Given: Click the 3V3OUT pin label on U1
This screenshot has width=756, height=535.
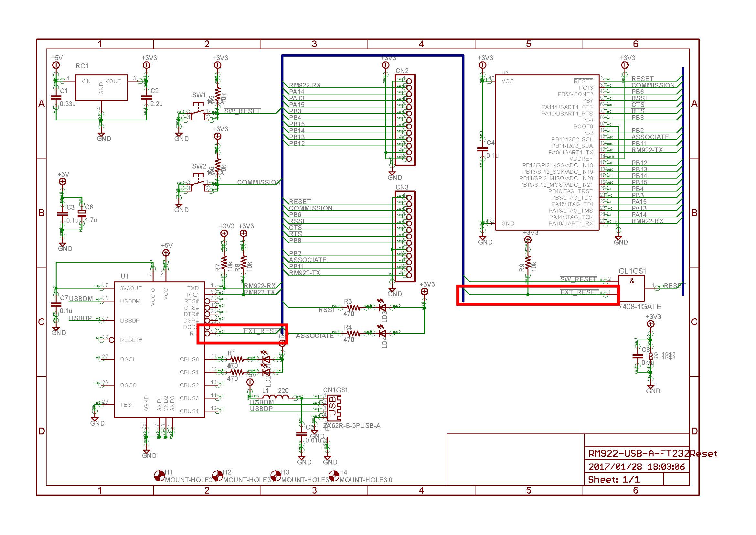Looking at the screenshot, I should tap(131, 288).
